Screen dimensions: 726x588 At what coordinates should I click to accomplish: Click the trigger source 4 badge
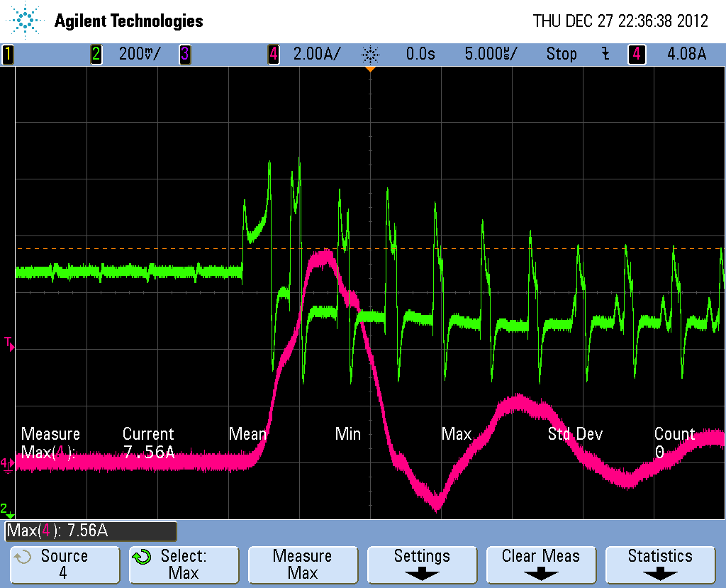point(637,54)
